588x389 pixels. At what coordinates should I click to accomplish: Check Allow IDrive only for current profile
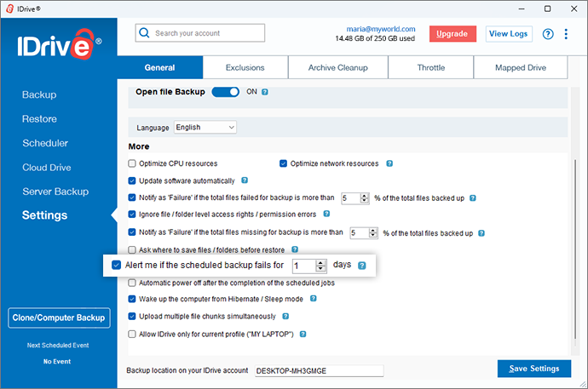coord(132,334)
